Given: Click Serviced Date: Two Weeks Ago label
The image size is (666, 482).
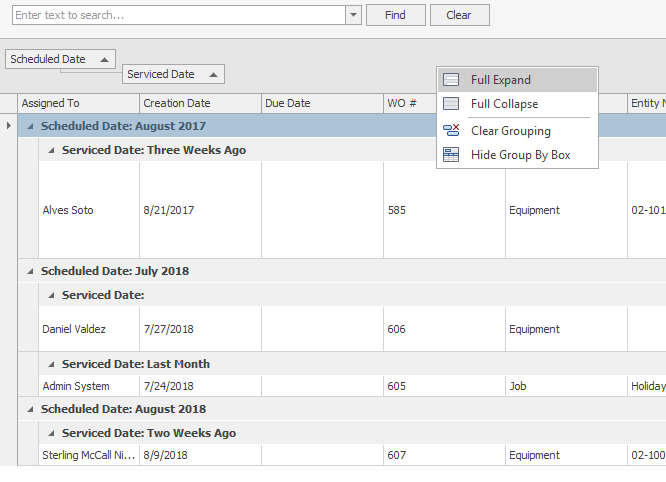Looking at the screenshot, I should (149, 433).
